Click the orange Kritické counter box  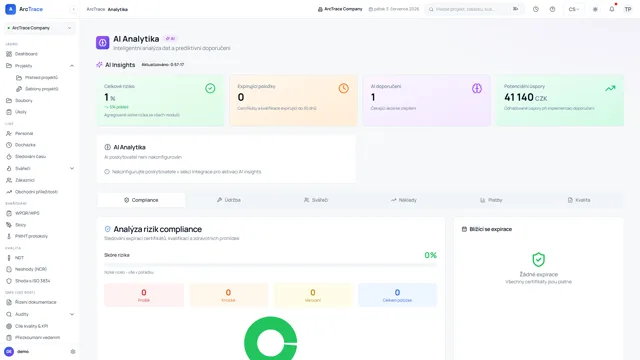coord(229,295)
